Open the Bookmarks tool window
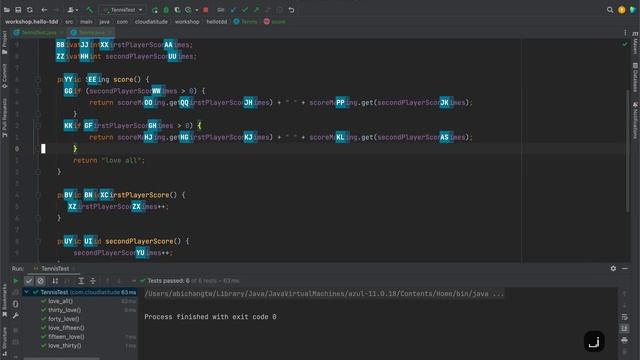 coord(4,300)
